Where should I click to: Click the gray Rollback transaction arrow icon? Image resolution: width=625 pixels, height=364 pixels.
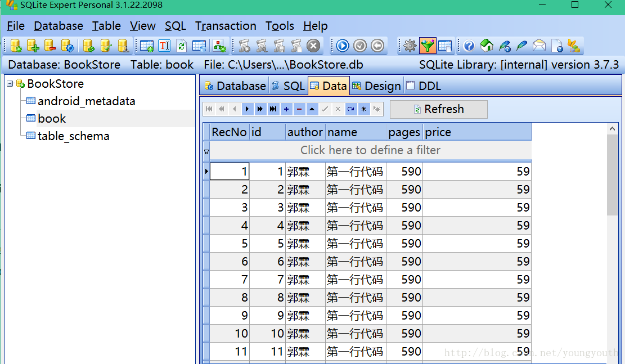[377, 46]
